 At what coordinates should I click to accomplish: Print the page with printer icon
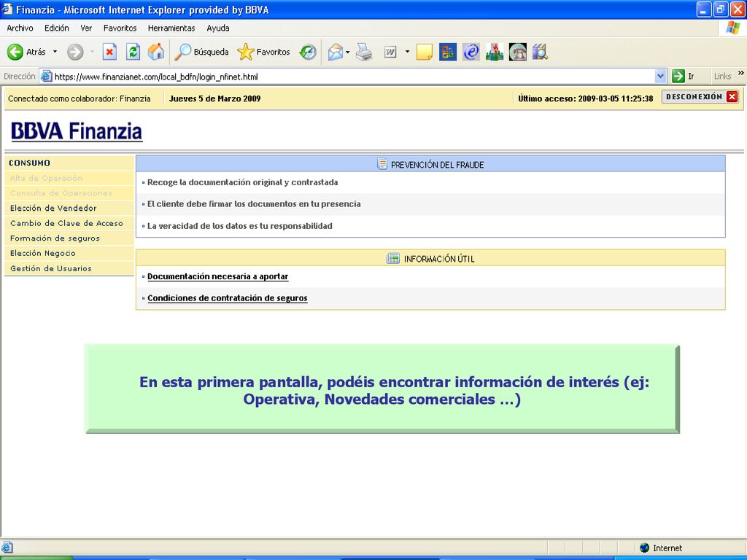click(x=365, y=52)
